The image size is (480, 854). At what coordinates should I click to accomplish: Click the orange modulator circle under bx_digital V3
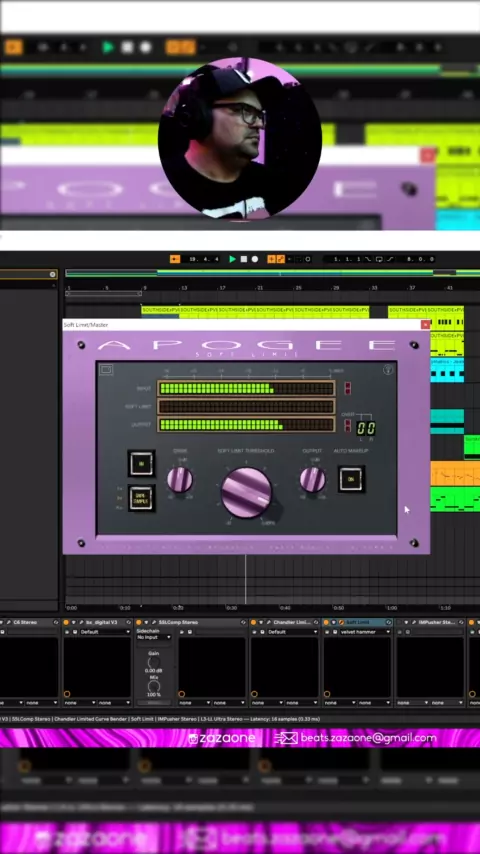pyautogui.click(x=66, y=694)
